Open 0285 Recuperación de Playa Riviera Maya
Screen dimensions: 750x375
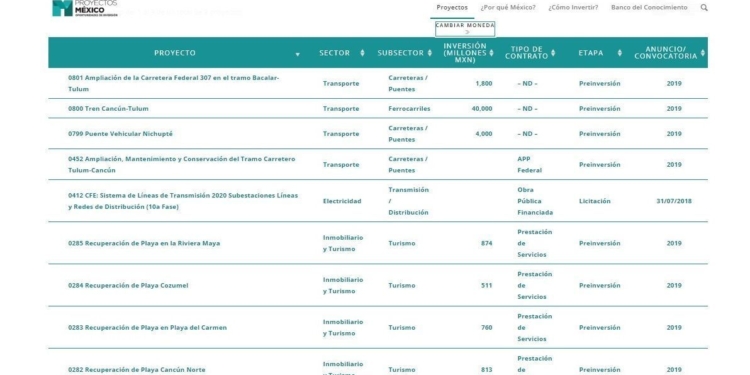click(x=144, y=243)
